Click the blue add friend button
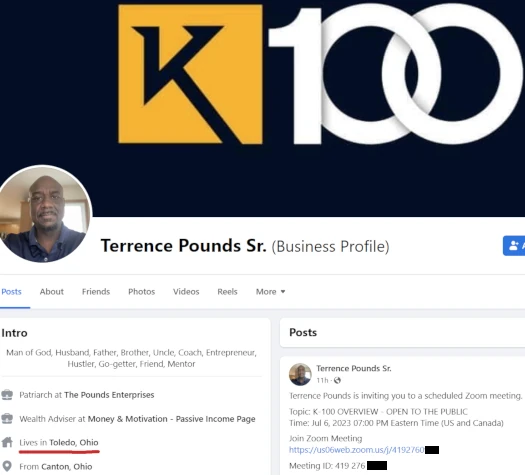This screenshot has width=525, height=475. click(x=514, y=246)
